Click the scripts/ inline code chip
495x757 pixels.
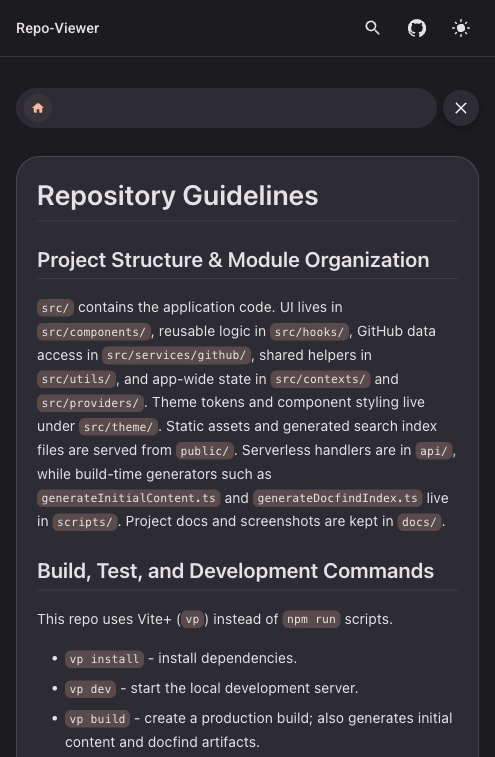(x=85, y=522)
